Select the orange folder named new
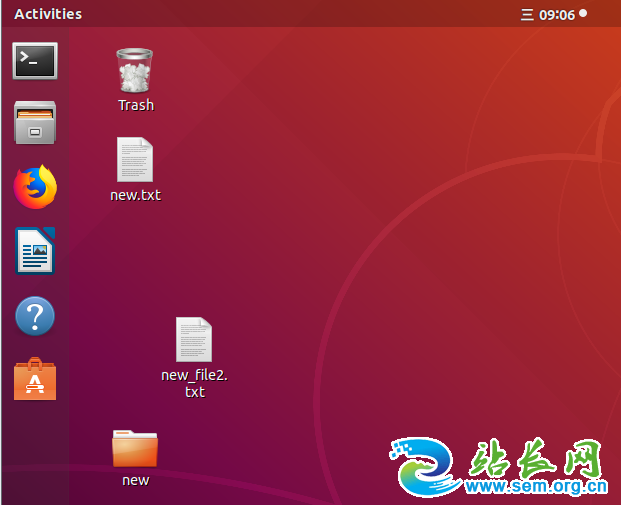621x505 pixels. 135,448
